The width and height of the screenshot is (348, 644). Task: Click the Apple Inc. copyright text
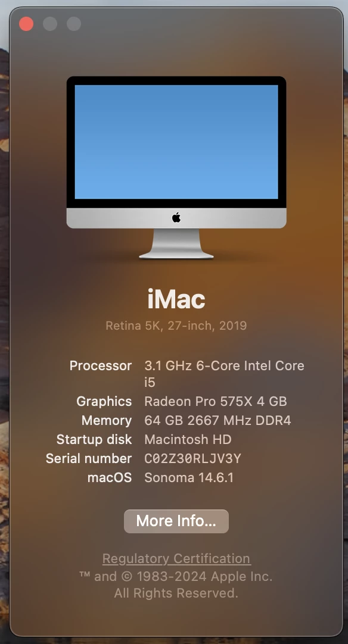[x=176, y=576]
